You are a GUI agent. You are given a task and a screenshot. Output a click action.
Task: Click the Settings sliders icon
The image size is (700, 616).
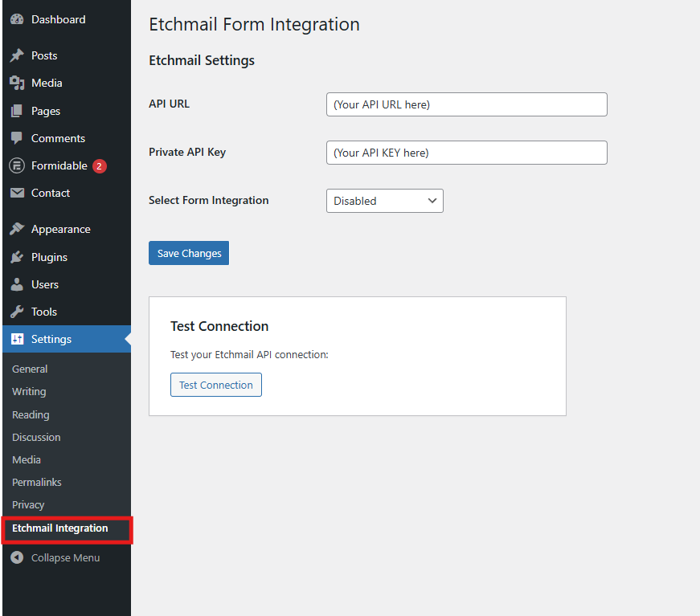(17, 339)
